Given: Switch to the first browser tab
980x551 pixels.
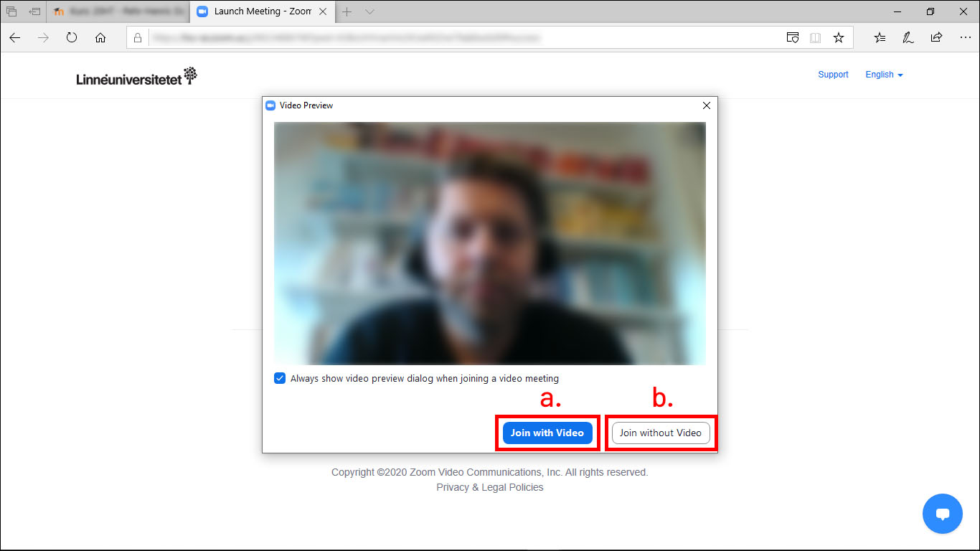Looking at the screenshot, I should point(118,11).
